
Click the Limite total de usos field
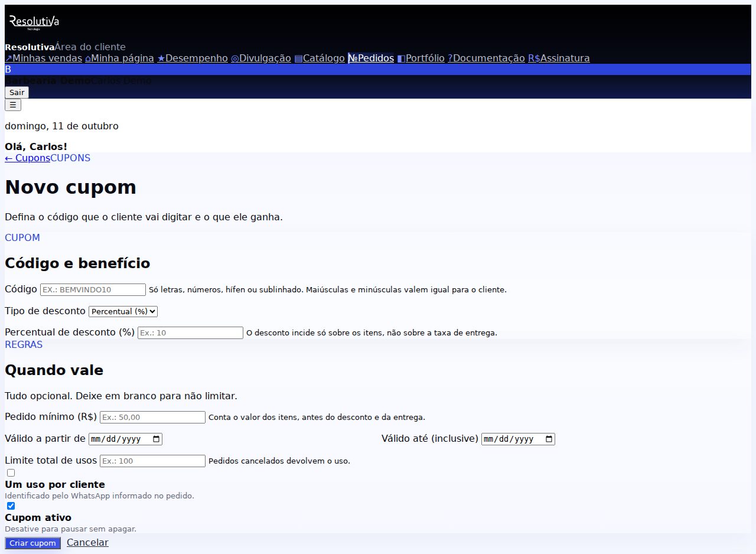coord(152,461)
